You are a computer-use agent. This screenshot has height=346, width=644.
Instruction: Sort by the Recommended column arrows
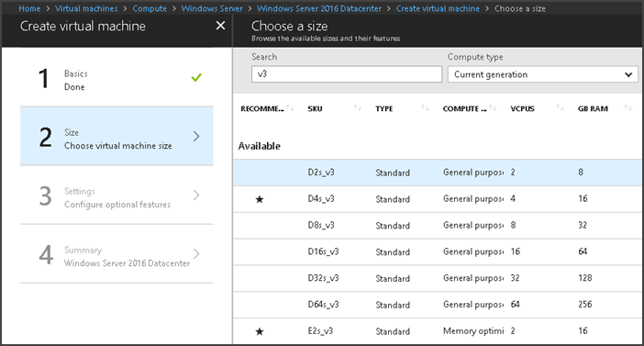291,108
